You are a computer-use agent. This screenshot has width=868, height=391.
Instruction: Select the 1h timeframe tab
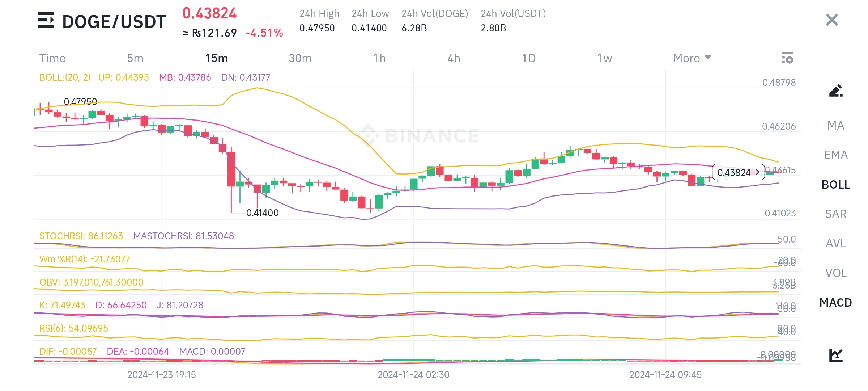379,58
